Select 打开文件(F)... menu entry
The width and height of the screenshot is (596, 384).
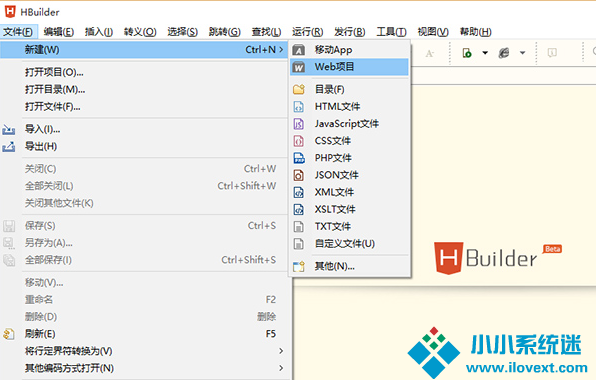pyautogui.click(x=144, y=106)
